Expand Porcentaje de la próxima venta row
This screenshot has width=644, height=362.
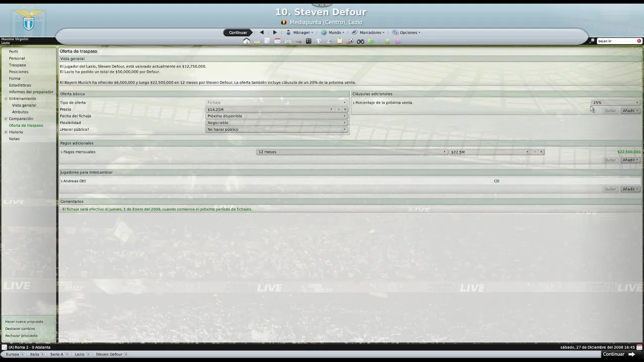(x=354, y=103)
